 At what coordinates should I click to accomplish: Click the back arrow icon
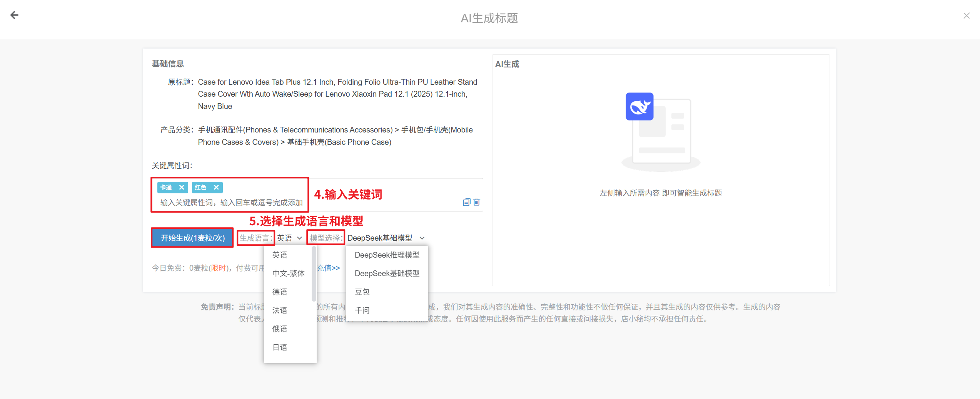[14, 15]
